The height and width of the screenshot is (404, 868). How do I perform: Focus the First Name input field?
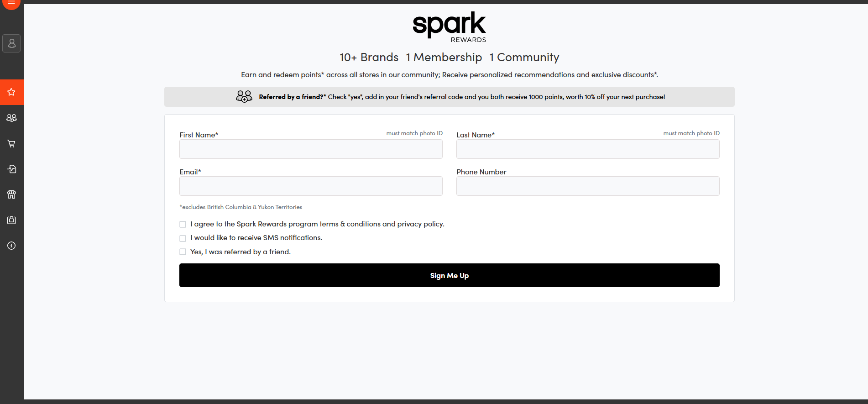coord(311,149)
